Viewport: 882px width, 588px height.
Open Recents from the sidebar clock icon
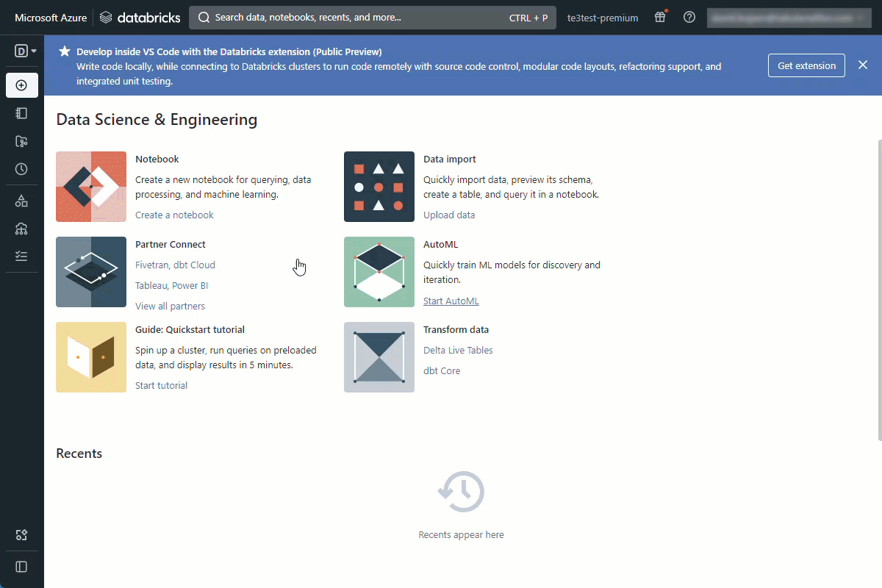pyautogui.click(x=22, y=168)
